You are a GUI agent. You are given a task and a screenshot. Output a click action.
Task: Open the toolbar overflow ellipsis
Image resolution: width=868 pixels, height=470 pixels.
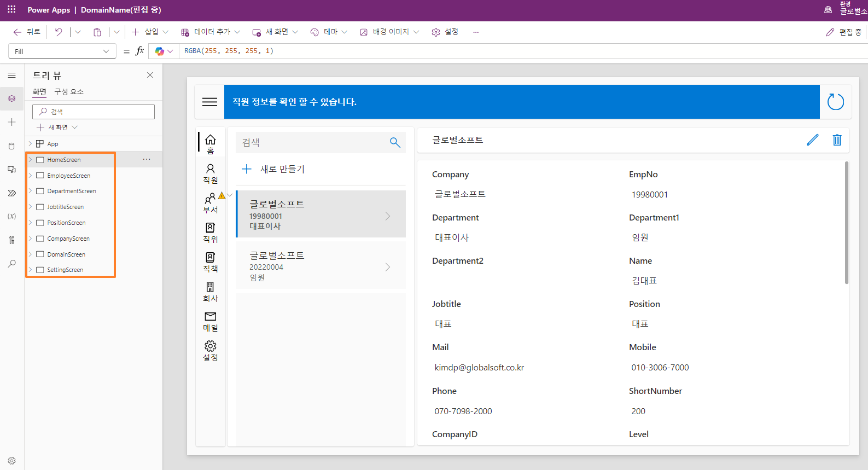click(476, 32)
